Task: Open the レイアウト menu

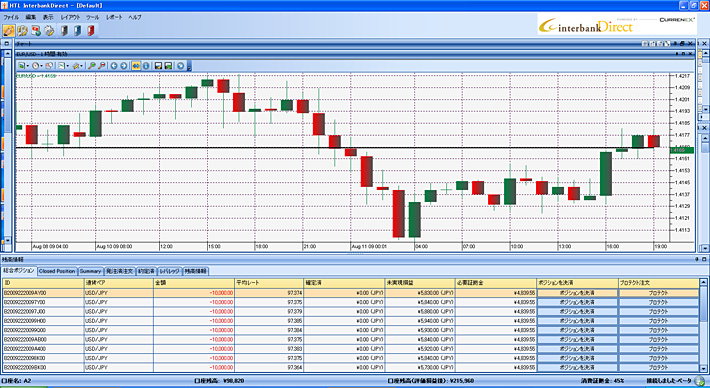Action: [70, 17]
